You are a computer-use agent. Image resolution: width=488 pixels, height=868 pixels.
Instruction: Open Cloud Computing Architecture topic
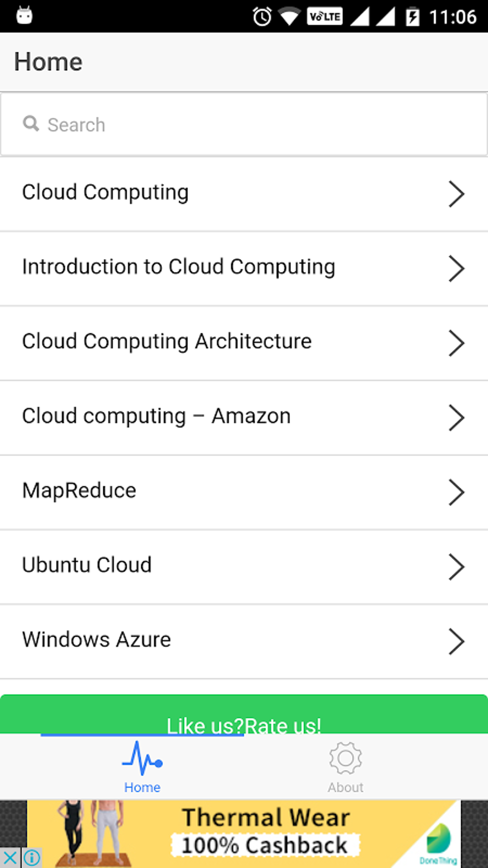click(166, 342)
